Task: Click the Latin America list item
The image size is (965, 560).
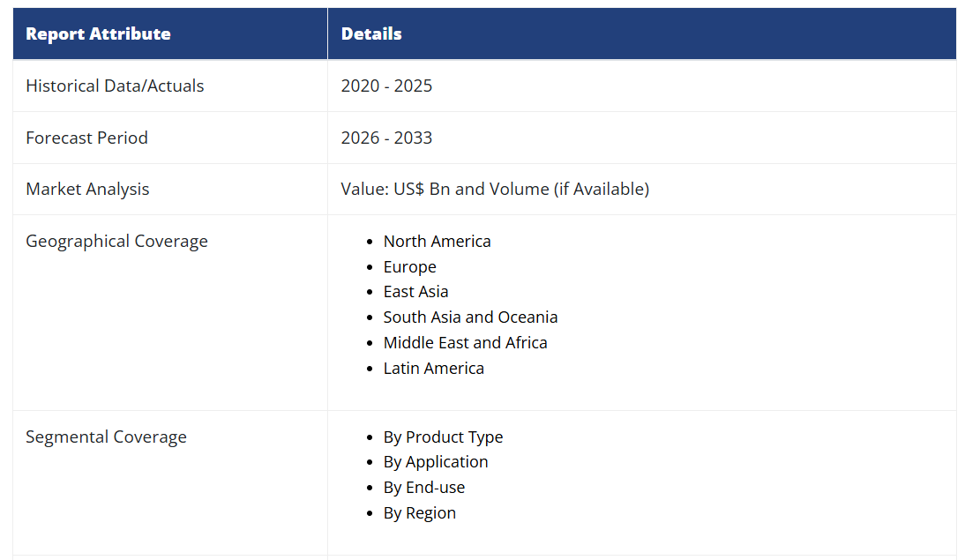Action: coord(433,368)
